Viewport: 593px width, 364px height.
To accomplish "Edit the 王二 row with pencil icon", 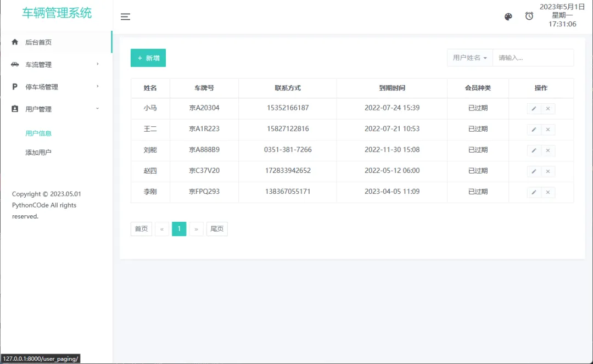I will [534, 130].
